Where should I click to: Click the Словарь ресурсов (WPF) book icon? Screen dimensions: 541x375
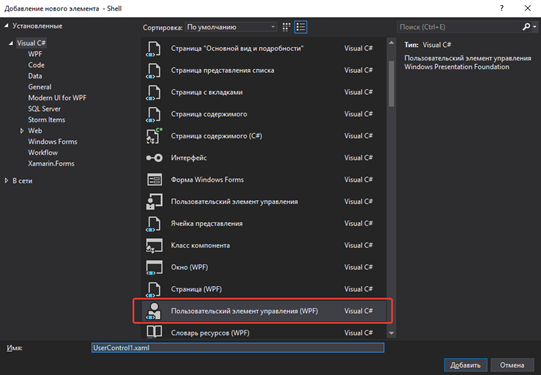point(154,332)
